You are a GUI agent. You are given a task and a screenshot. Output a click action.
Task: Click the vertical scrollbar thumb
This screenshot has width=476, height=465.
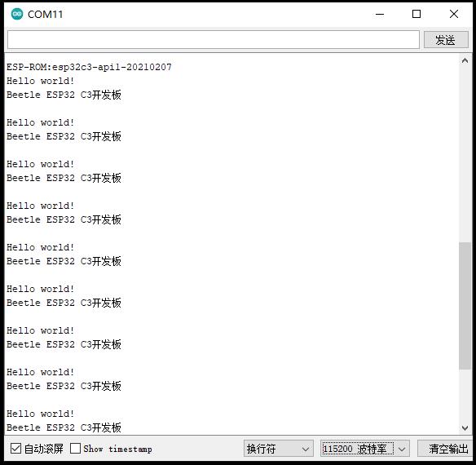click(465, 306)
